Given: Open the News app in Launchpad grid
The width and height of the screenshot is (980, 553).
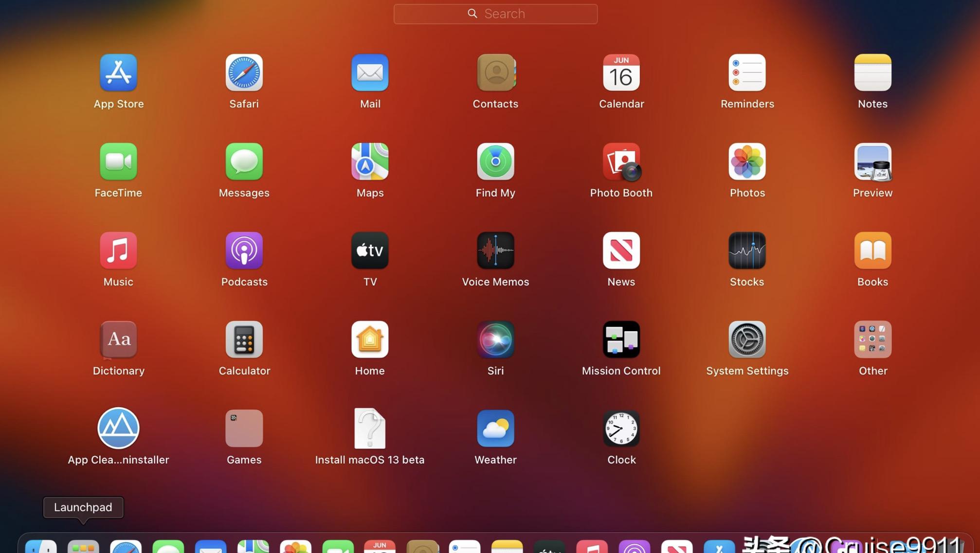Looking at the screenshot, I should tap(621, 250).
